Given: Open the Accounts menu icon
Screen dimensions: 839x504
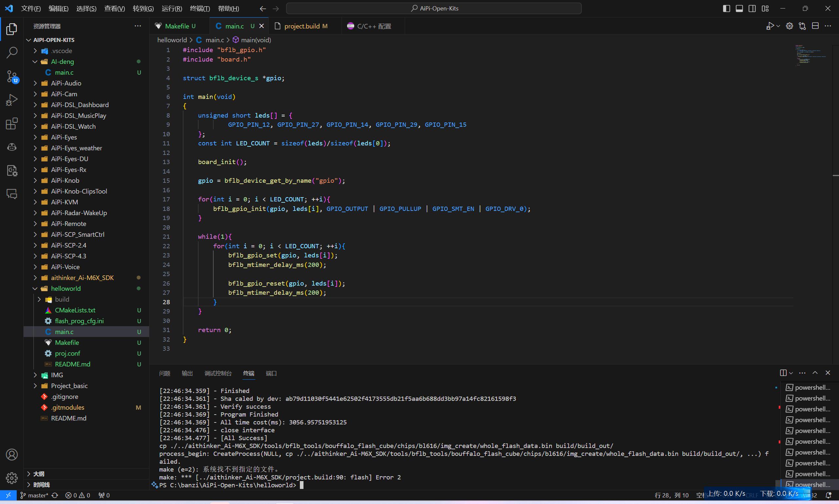Looking at the screenshot, I should pos(11,455).
